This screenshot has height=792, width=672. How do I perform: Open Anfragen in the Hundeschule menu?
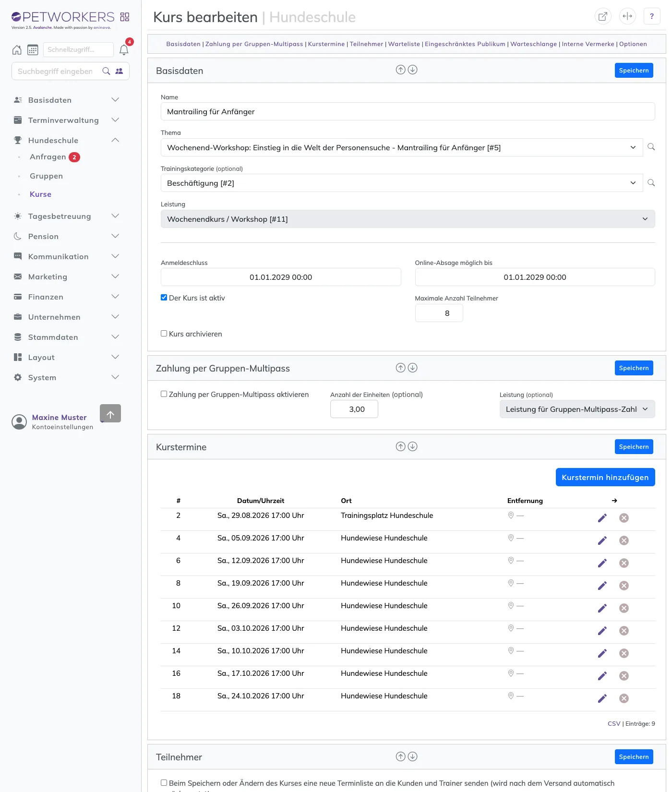pyautogui.click(x=48, y=157)
